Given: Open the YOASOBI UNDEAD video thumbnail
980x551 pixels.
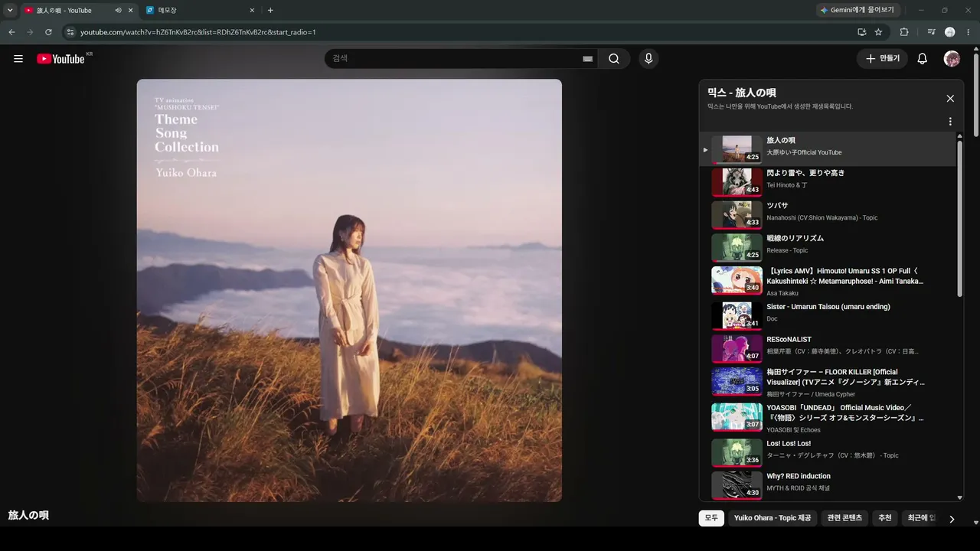Looking at the screenshot, I should 737,417.
